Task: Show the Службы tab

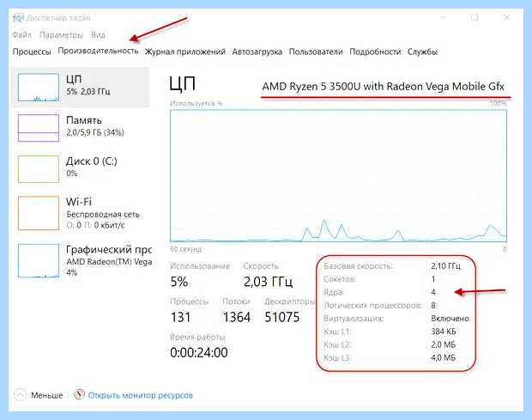Action: point(422,52)
